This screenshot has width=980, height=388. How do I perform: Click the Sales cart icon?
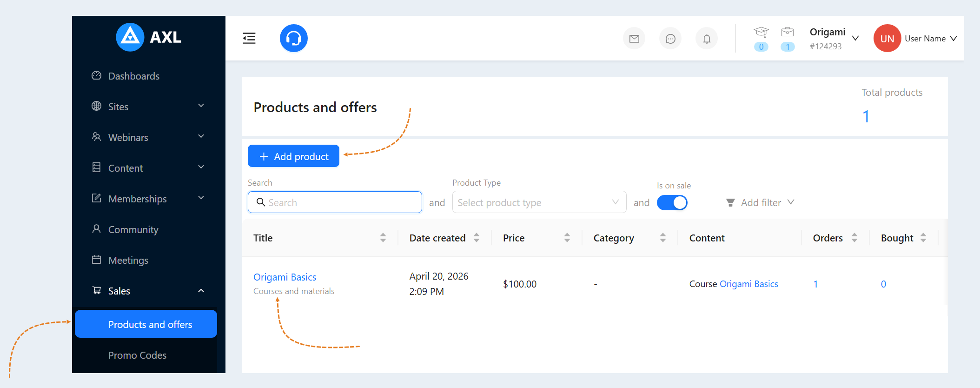96,290
